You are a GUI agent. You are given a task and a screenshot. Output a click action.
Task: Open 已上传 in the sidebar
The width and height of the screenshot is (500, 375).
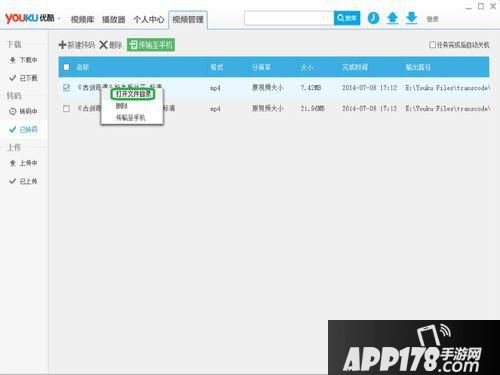24,181
